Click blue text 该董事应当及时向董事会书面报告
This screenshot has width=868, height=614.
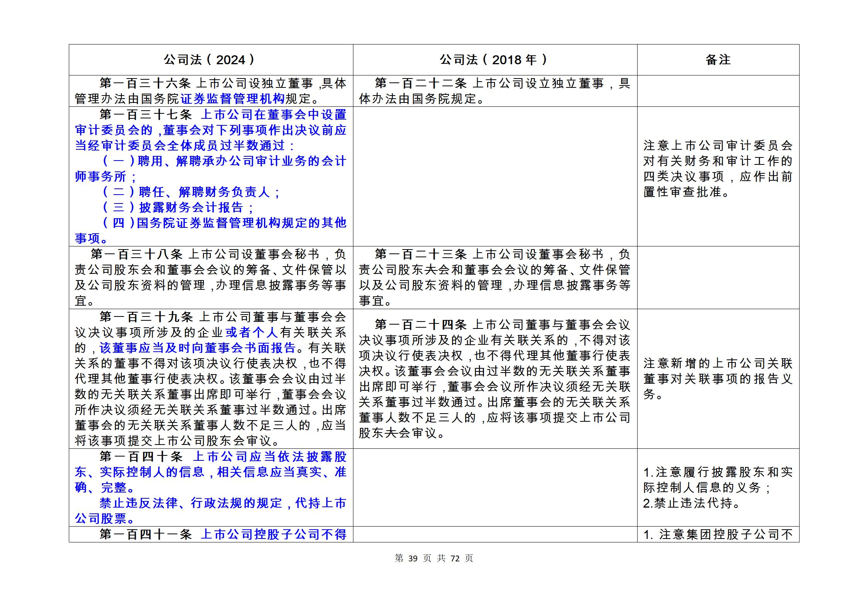point(198,348)
